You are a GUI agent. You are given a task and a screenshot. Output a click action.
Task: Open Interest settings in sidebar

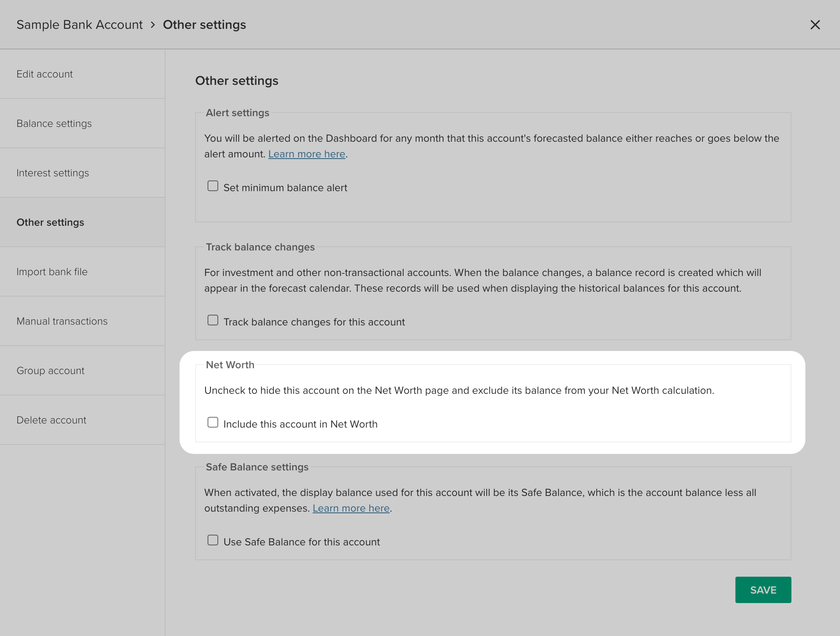tap(53, 173)
